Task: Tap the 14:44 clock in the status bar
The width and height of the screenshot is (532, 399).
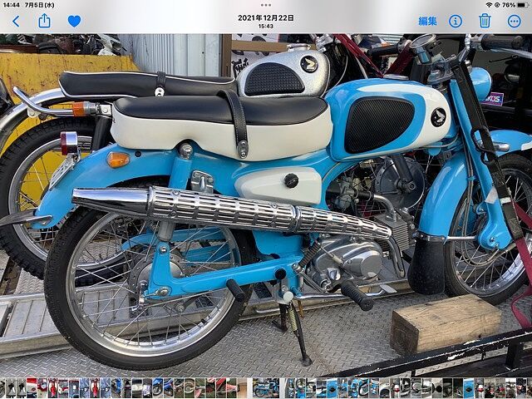Action: [x=11, y=5]
